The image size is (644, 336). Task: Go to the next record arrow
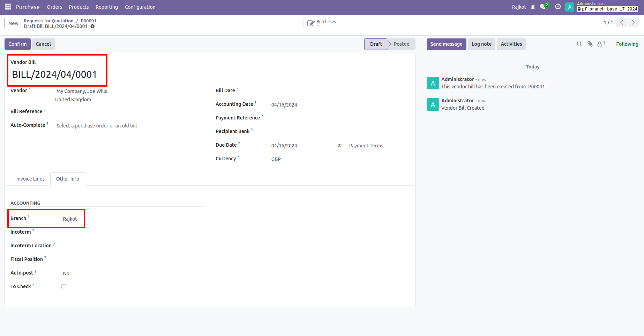pos(633,22)
